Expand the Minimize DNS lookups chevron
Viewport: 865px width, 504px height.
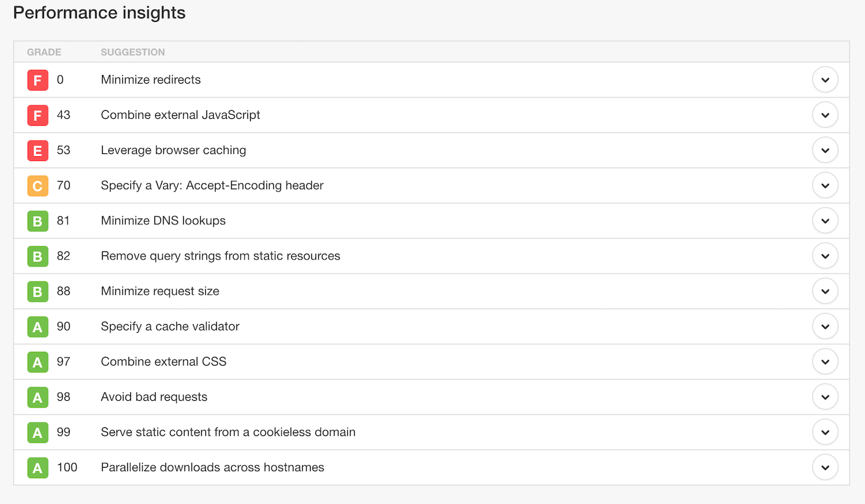pyautogui.click(x=825, y=220)
